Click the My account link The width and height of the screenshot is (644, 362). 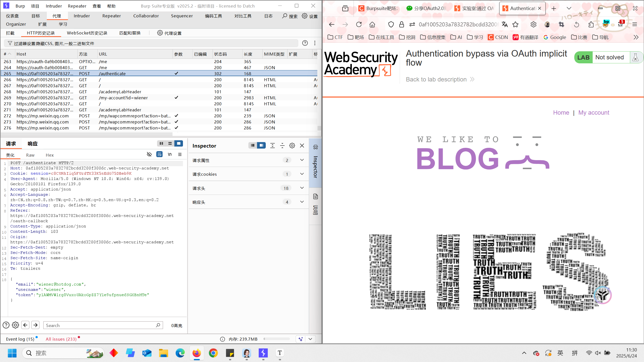tap(593, 112)
